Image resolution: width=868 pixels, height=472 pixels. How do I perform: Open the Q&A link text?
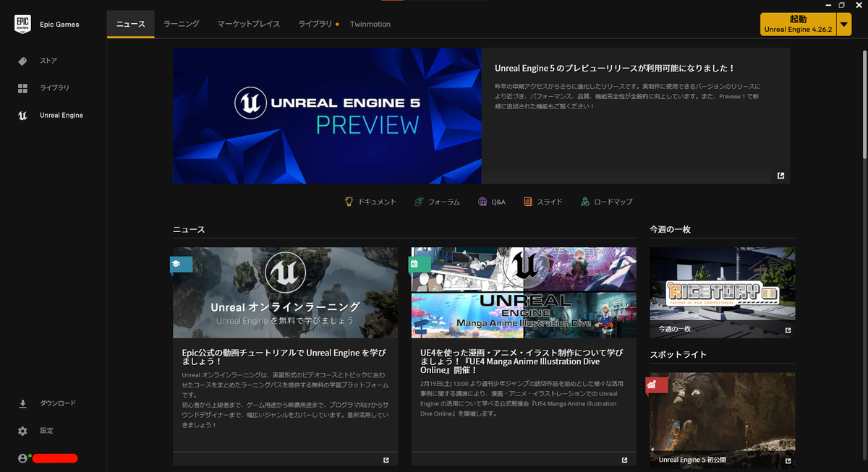498,202
